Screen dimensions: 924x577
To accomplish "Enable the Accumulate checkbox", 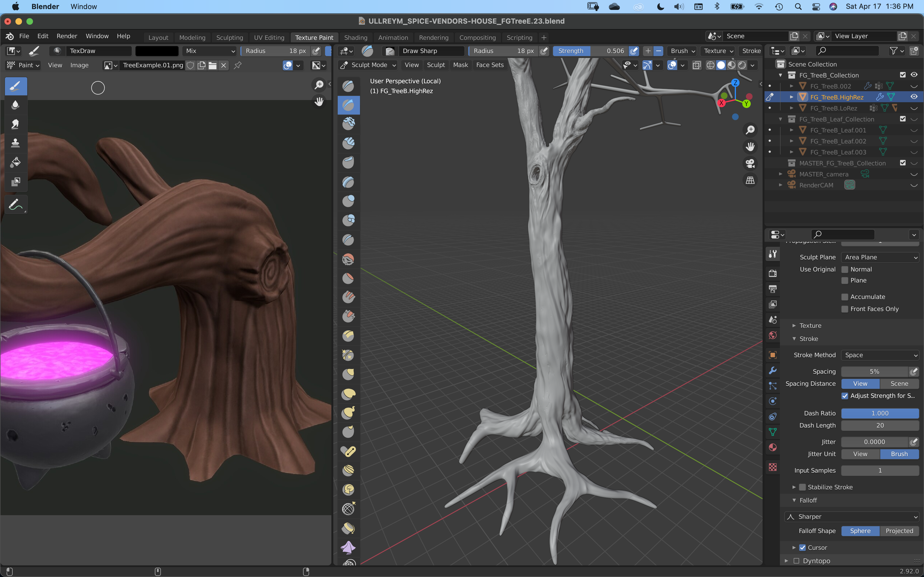I will click(x=845, y=297).
